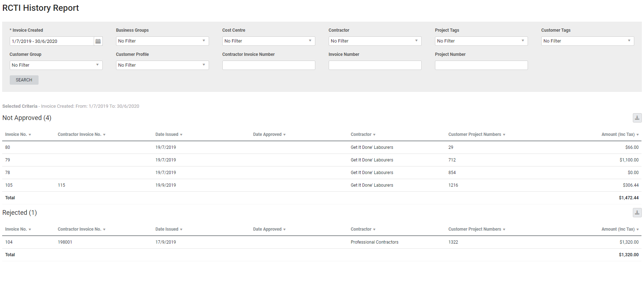Open the Project Tags filter dropdown
The height and width of the screenshot is (302, 644).
[481, 41]
